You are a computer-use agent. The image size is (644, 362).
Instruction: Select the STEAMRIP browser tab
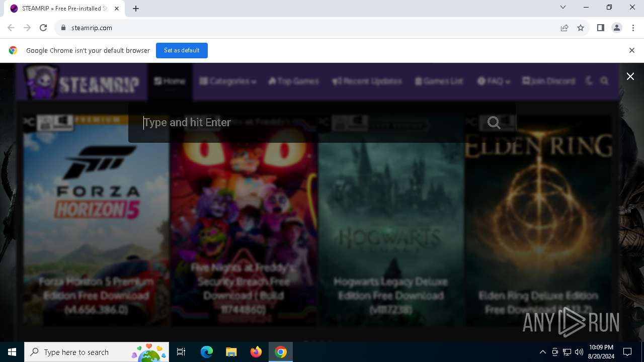pyautogui.click(x=65, y=9)
